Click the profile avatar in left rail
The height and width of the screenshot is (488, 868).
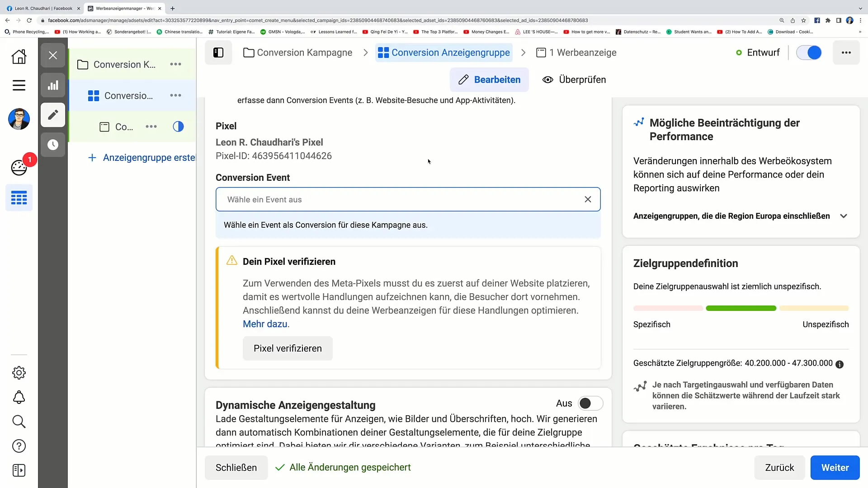click(x=19, y=119)
